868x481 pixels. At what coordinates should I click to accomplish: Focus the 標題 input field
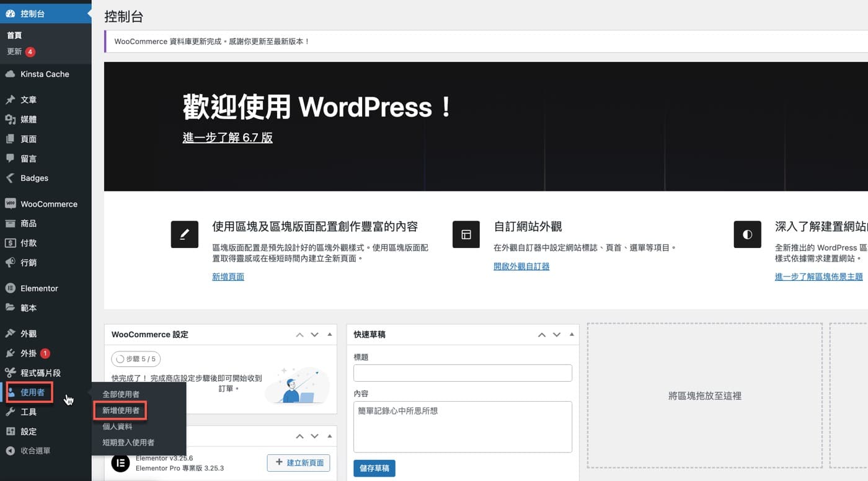coord(463,373)
